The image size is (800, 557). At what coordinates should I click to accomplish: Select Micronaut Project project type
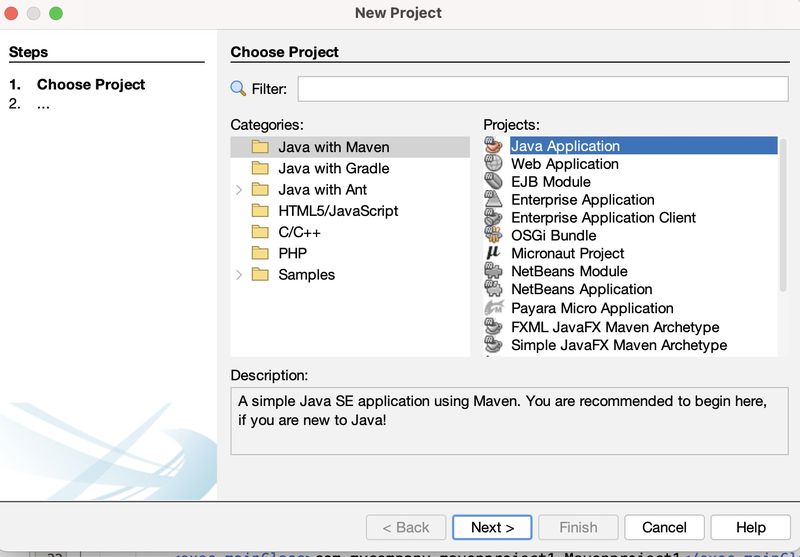point(568,253)
